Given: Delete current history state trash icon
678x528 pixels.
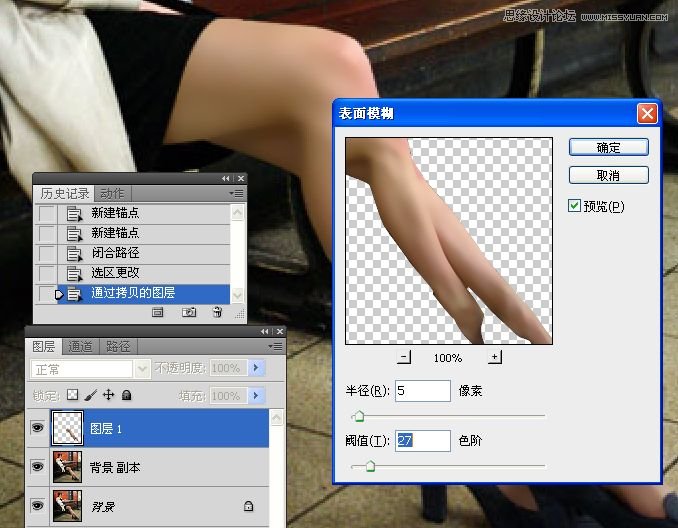Looking at the screenshot, I should tap(217, 312).
